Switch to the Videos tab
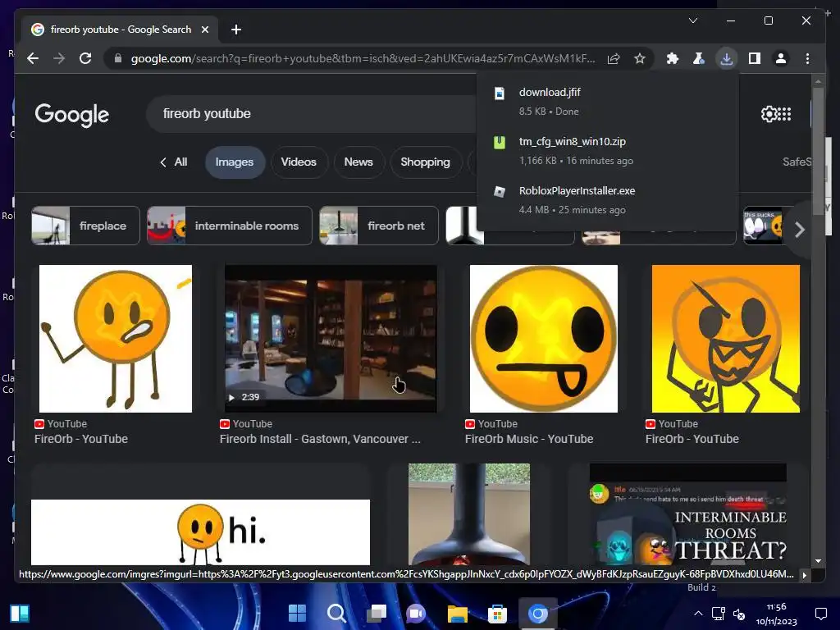Image resolution: width=840 pixels, height=630 pixels. (x=299, y=162)
